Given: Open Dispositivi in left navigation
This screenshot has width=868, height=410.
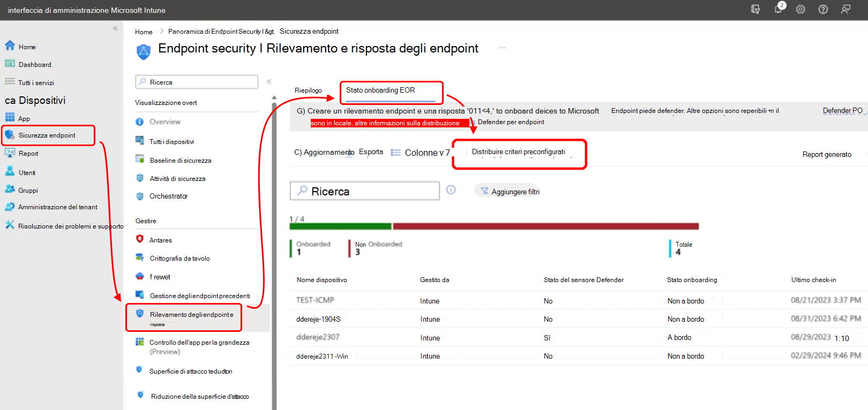Looking at the screenshot, I should (x=35, y=100).
